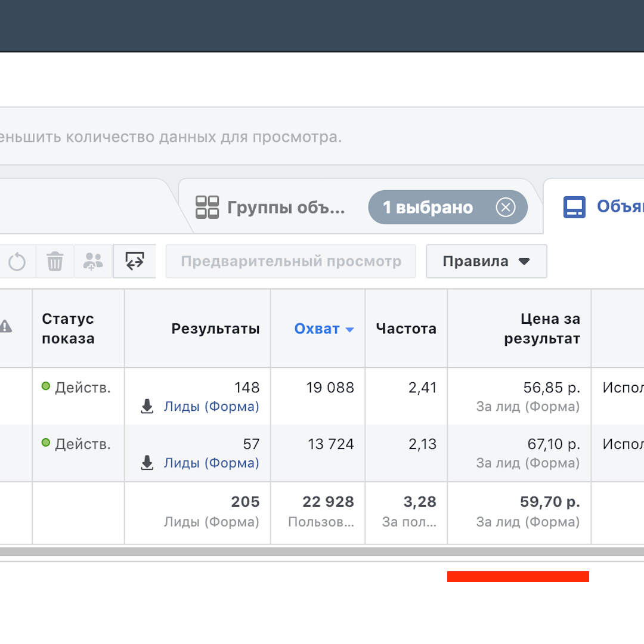Click the Цена за результат column header
644x644 pixels.
coord(542,329)
